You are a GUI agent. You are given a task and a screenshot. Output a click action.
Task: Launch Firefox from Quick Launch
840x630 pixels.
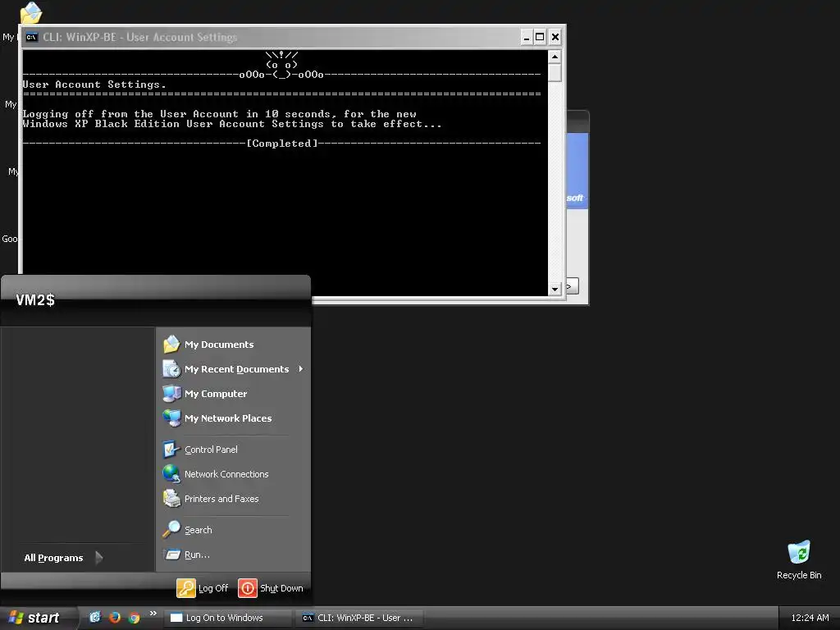click(115, 617)
